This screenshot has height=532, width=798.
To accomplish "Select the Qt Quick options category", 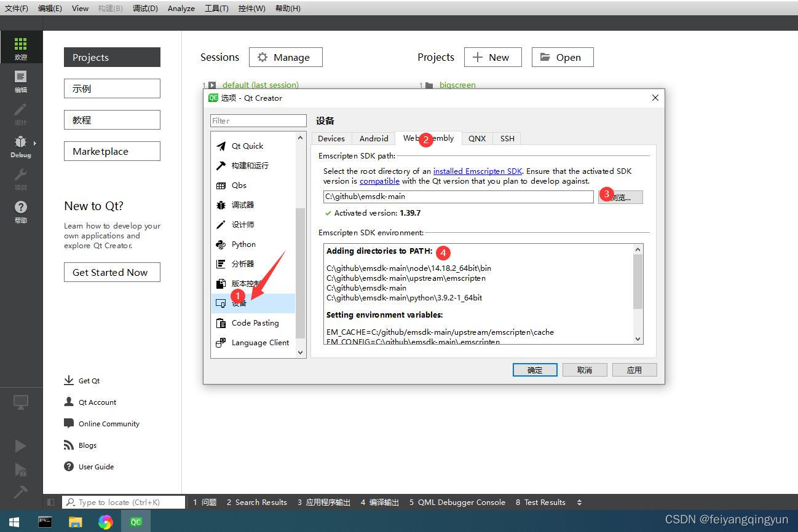I will click(x=247, y=146).
